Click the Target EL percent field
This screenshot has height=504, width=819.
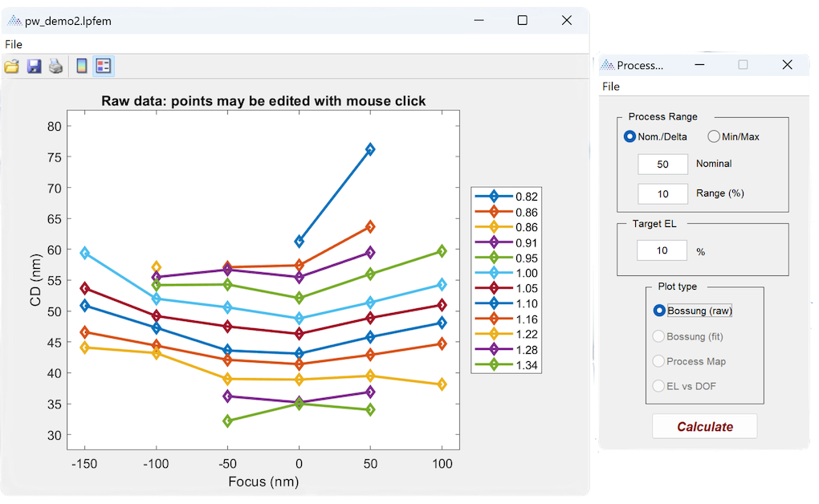tap(662, 250)
